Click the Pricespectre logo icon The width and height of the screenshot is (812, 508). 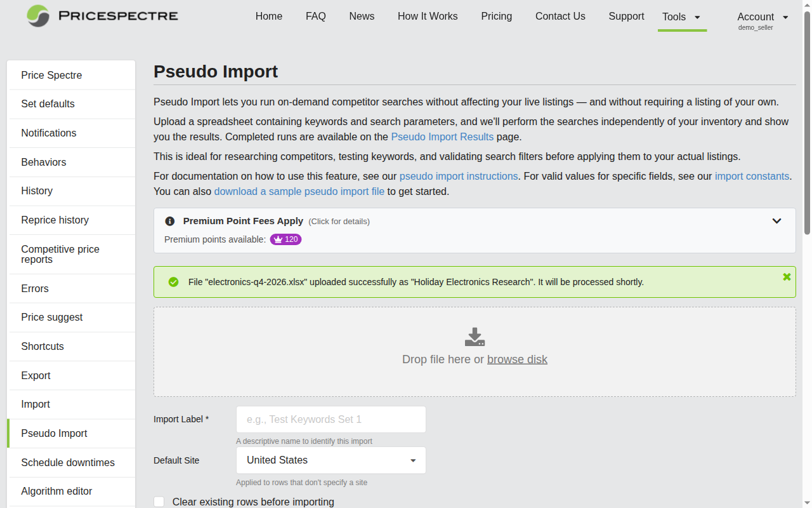pos(37,16)
